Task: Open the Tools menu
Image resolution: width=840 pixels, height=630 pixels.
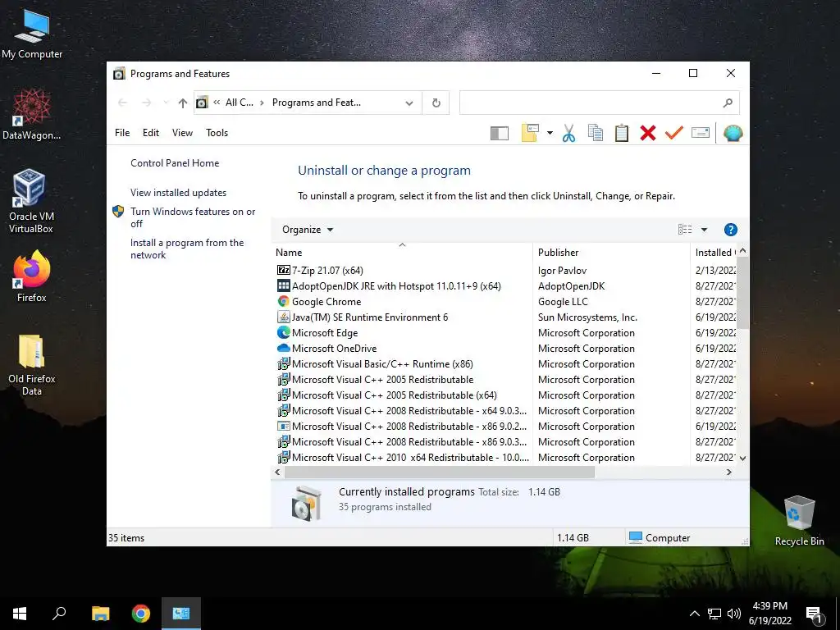Action: click(x=217, y=133)
